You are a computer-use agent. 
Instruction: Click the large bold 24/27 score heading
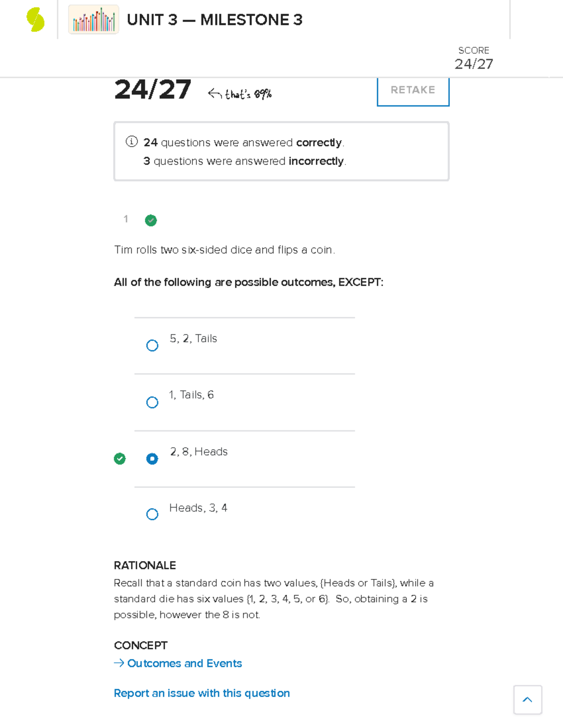(152, 89)
